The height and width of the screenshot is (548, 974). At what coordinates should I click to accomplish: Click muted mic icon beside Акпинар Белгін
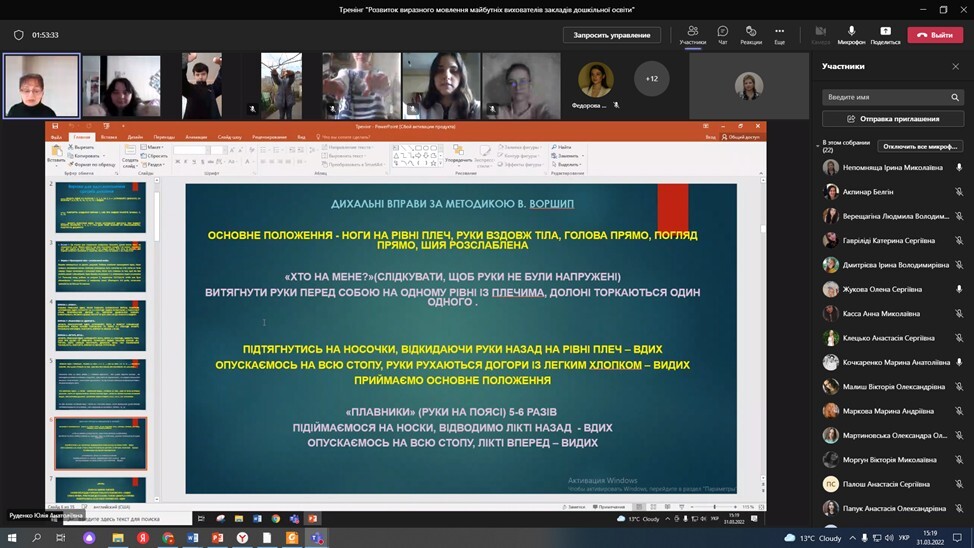tap(959, 192)
